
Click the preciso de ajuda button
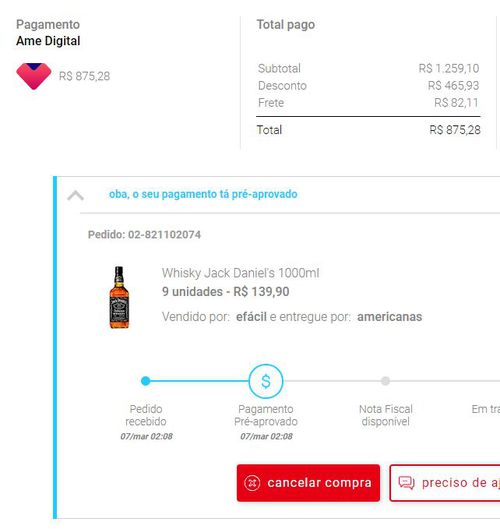click(x=445, y=483)
